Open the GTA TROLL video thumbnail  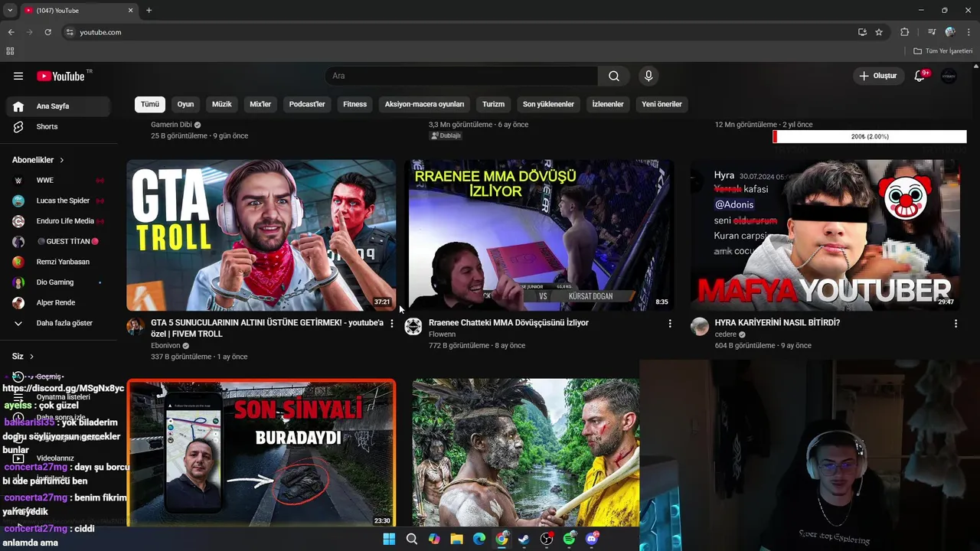[261, 235]
